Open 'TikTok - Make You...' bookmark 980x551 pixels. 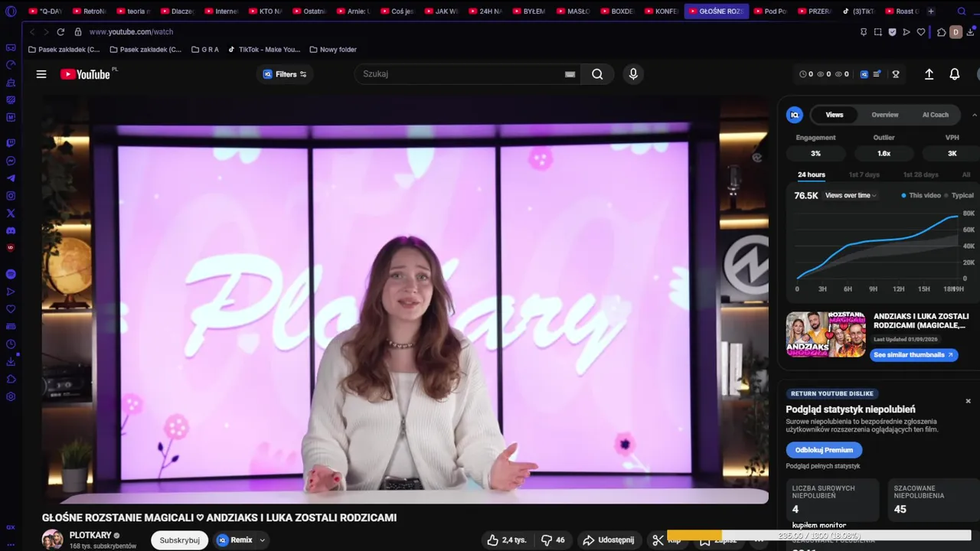263,50
